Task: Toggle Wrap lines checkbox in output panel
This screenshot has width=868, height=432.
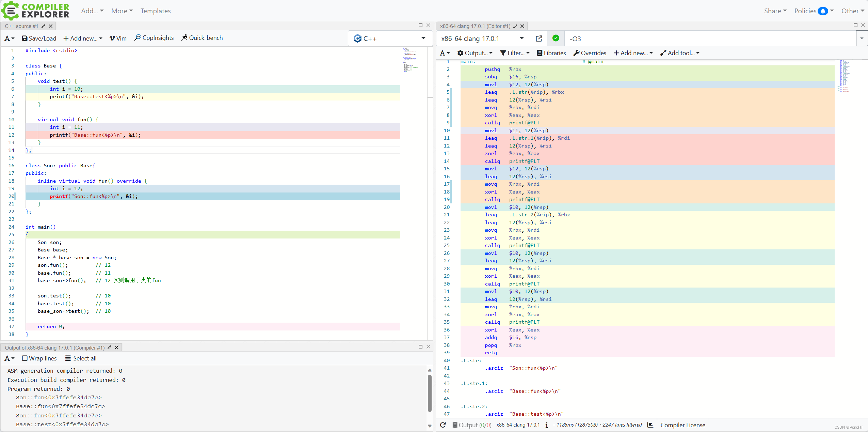Action: pos(26,358)
